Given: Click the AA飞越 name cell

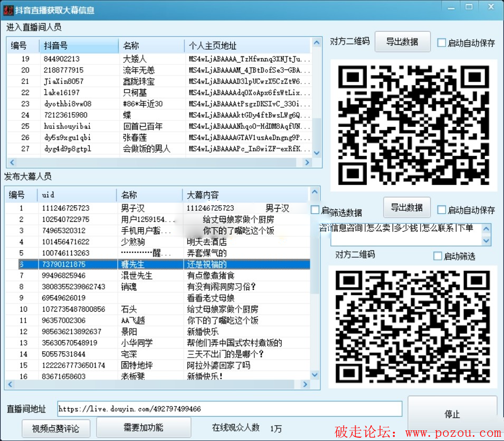Looking at the screenshot, I should 133,321.
